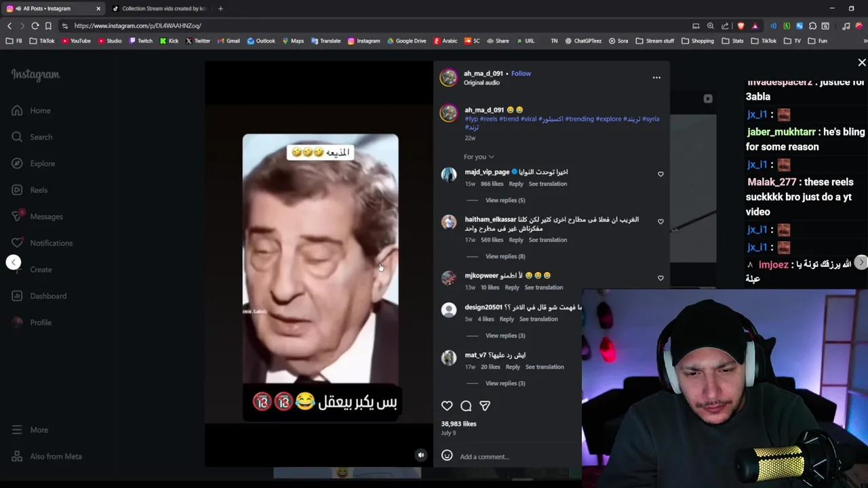Open Google Drive bookmark
868x488 pixels.
[406, 41]
